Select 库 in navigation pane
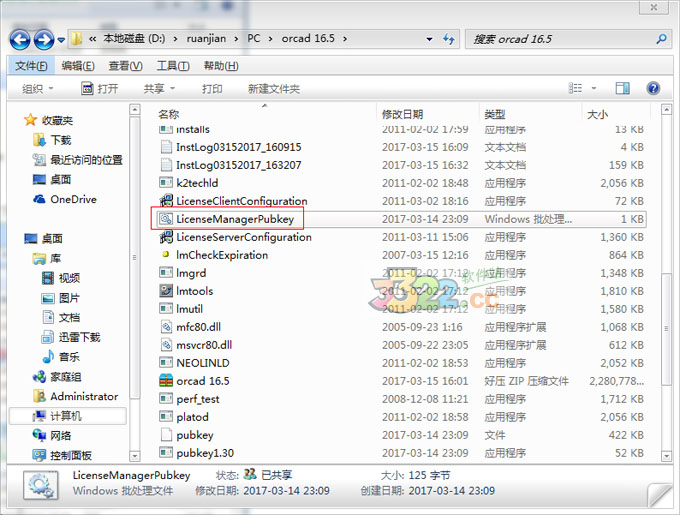The width and height of the screenshot is (680, 515). coord(55,259)
